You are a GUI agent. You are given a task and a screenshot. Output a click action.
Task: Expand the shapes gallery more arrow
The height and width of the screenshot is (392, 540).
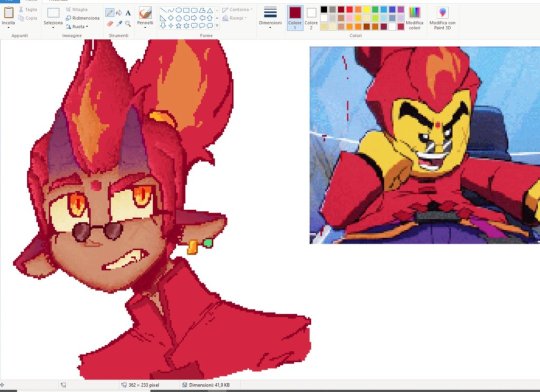click(x=217, y=25)
